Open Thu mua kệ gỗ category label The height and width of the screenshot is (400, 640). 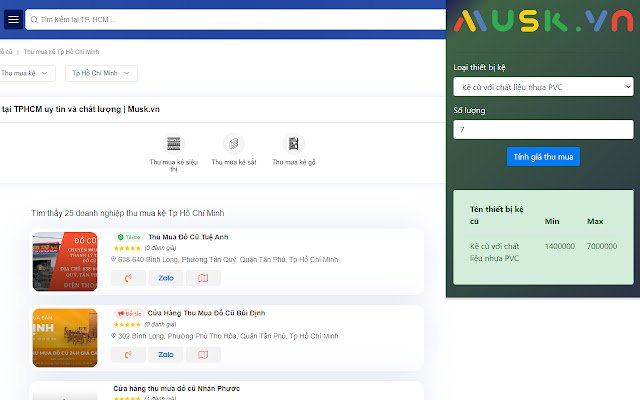[x=294, y=162]
